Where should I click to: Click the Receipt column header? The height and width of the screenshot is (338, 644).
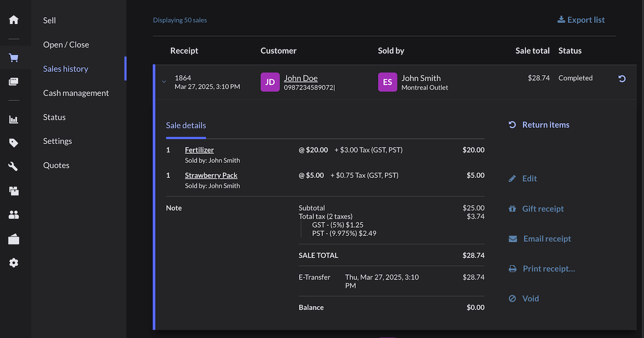click(184, 51)
